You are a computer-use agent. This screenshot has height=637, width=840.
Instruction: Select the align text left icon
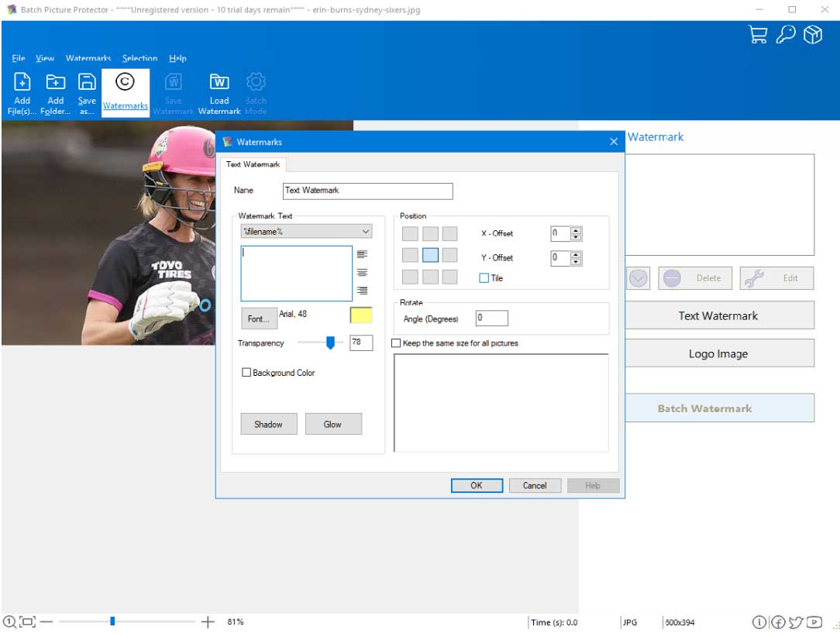(362, 254)
